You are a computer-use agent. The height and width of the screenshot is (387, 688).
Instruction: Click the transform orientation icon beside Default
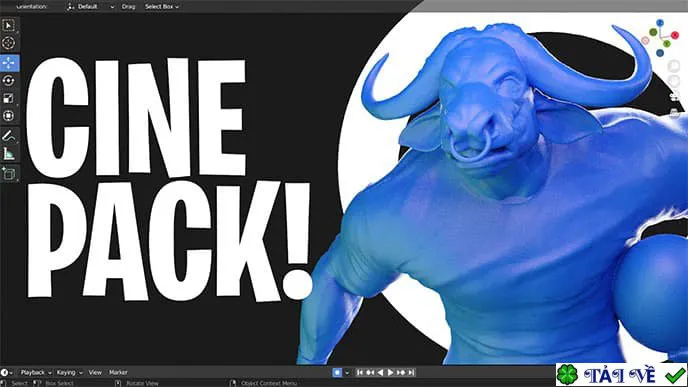coord(70,7)
